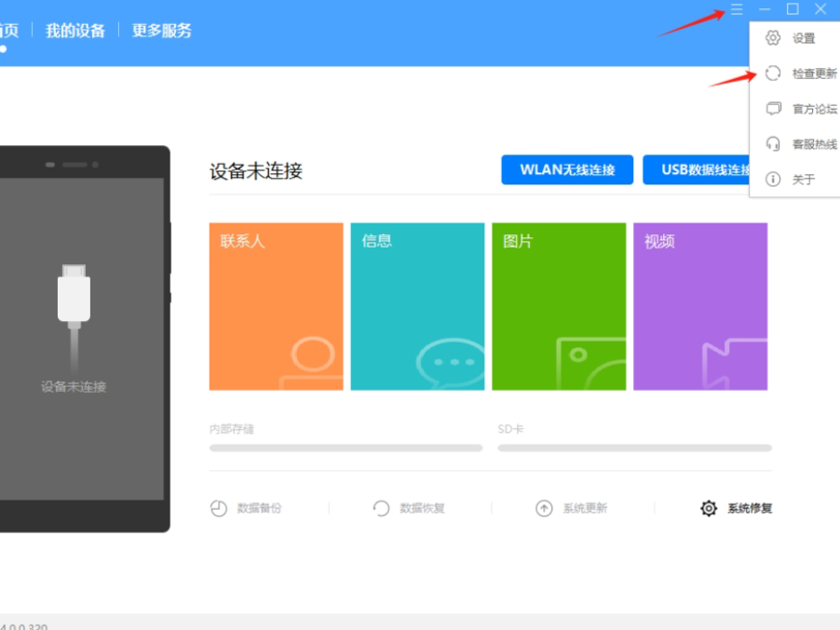The image size is (840, 630).
Task: Open the 信息 messages tile
Action: coord(417,306)
